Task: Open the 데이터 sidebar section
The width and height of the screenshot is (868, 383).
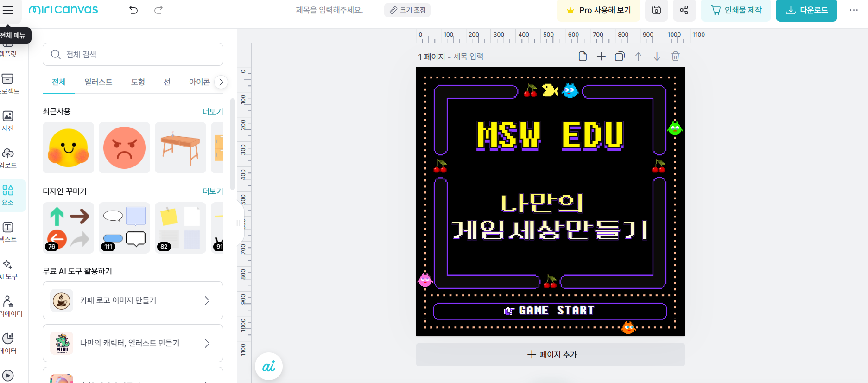Action: tap(8, 343)
